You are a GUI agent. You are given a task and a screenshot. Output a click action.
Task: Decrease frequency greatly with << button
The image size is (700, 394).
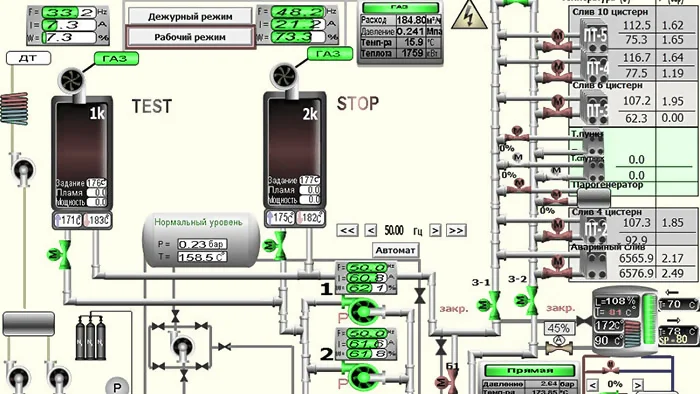347,230
